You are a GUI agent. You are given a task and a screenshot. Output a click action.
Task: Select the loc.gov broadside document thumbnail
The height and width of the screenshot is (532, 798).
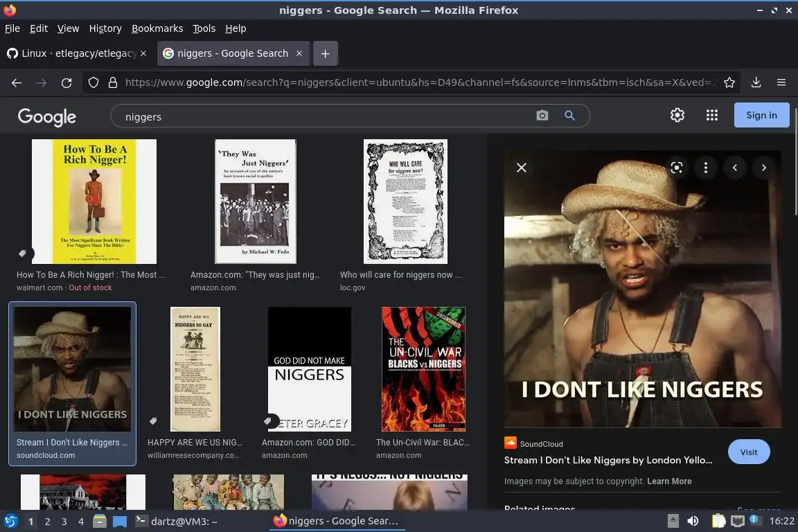pyautogui.click(x=406, y=202)
